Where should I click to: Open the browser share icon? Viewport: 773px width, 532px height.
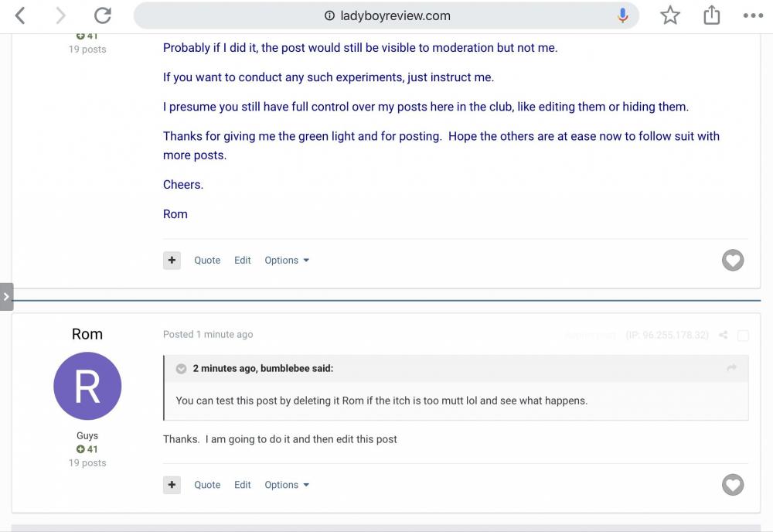[x=711, y=15]
